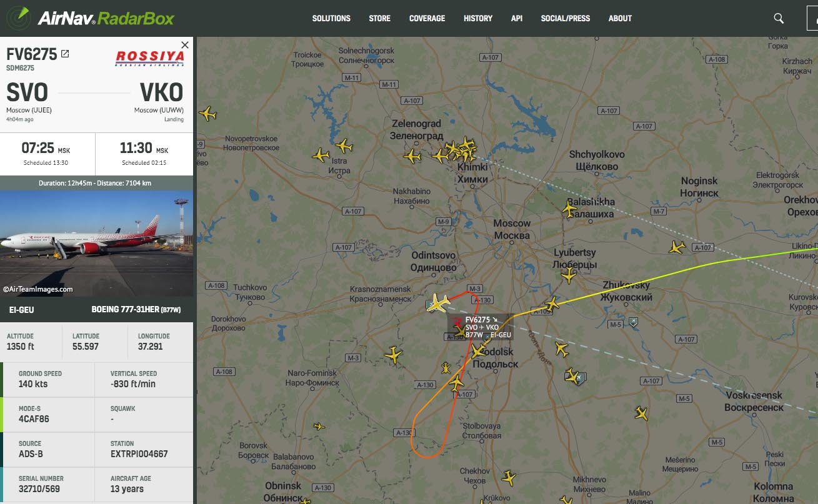Open the API page
The width and height of the screenshot is (818, 504).
coord(517,18)
